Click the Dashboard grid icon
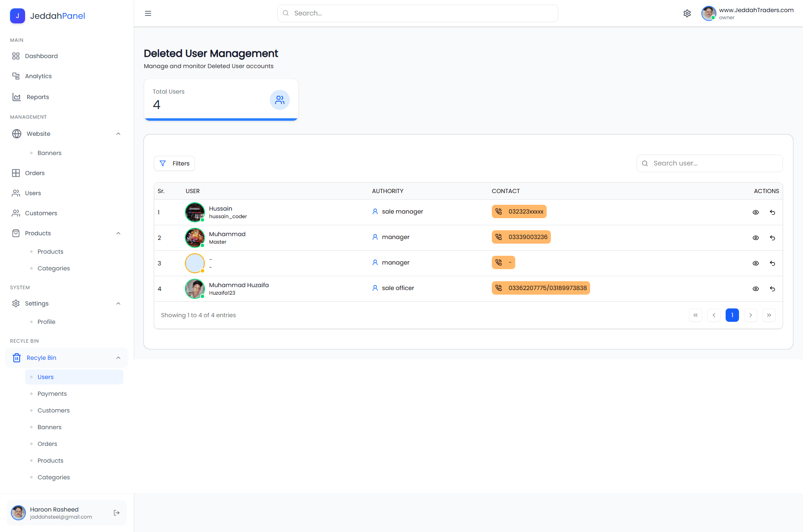The width and height of the screenshot is (803, 532). click(x=16, y=56)
